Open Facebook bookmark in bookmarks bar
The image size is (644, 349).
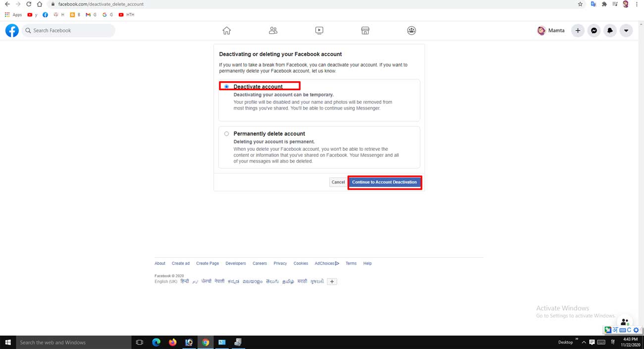[45, 15]
